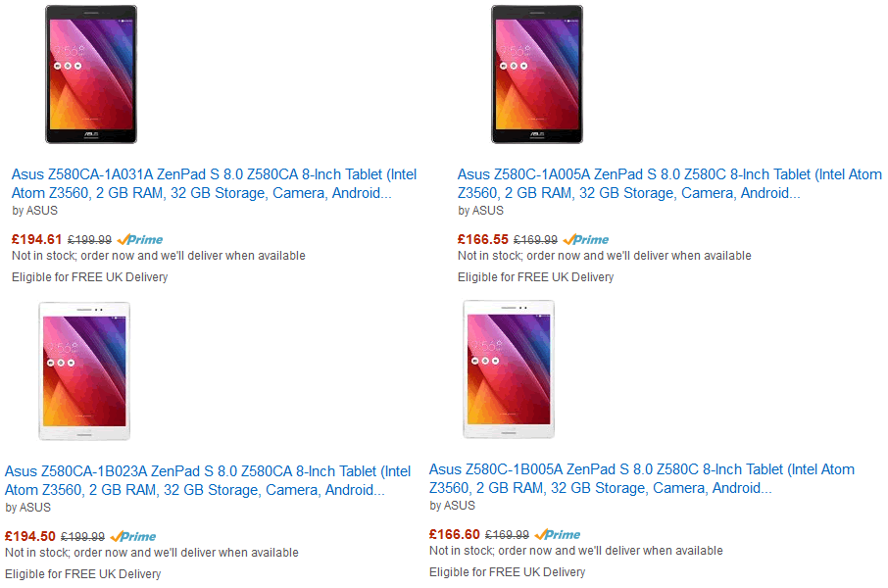The image size is (888, 588).
Task: Open the black Z580C-1A005A tablet image
Action: pos(537,74)
